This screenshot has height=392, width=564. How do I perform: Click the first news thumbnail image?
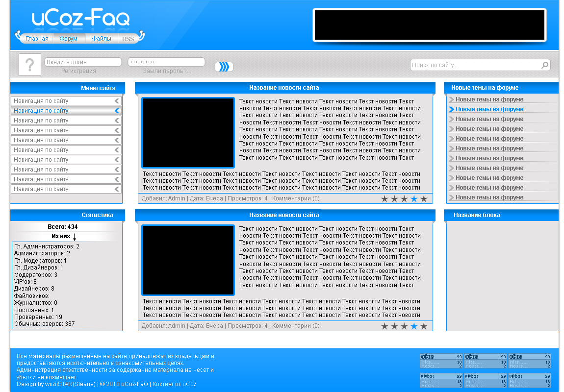pyautogui.click(x=188, y=132)
